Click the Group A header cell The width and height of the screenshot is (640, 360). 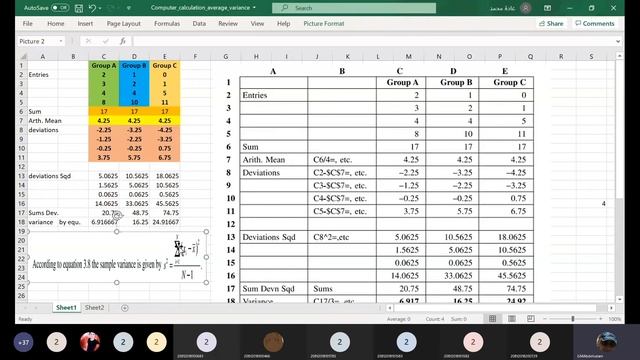click(x=104, y=65)
